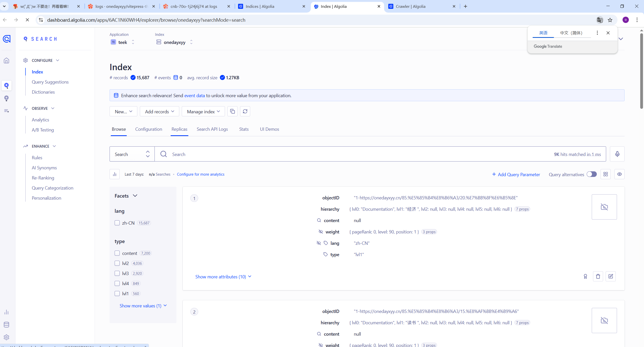This screenshot has height=347, width=644.
Task: Click the search magnifier icon in search box
Action: [x=164, y=154]
